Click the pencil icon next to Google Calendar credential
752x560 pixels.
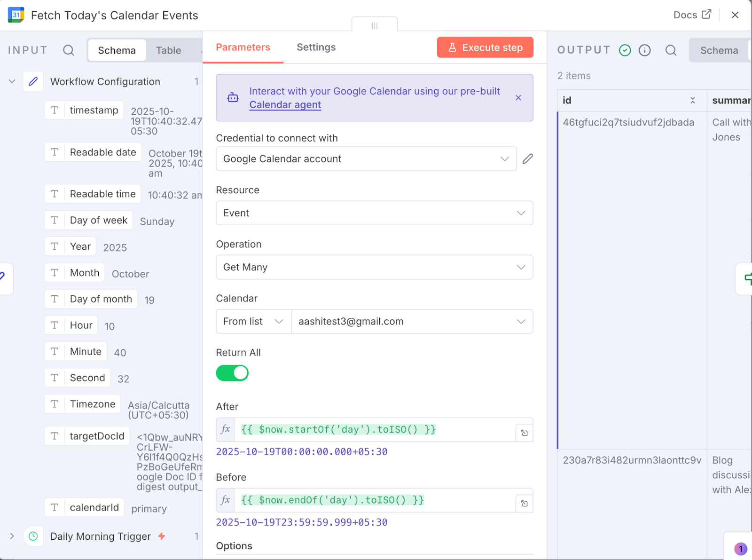coord(527,159)
